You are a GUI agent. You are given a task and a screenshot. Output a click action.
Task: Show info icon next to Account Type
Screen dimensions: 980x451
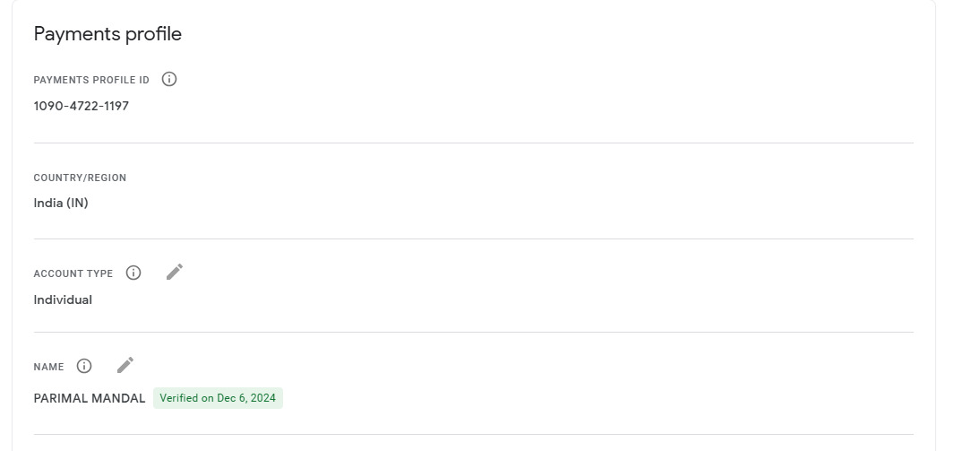click(133, 273)
